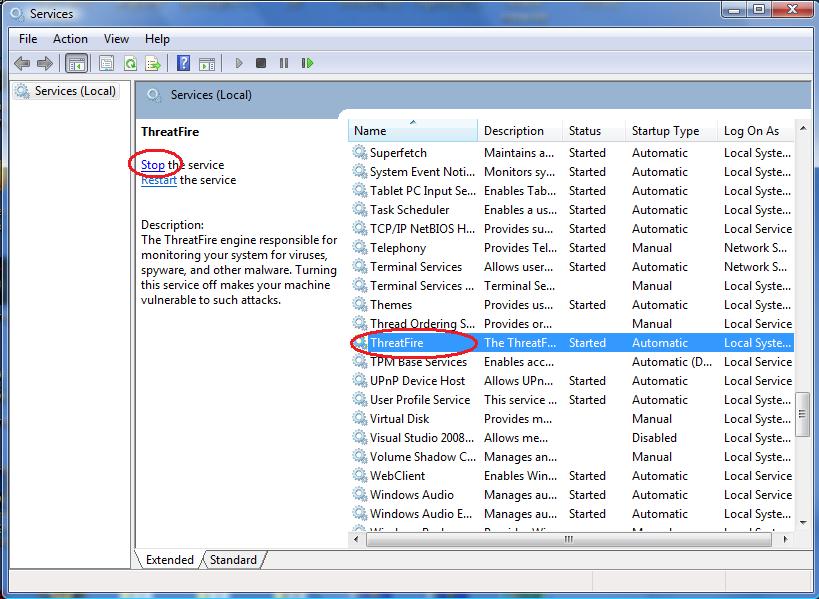Click the Properties toolbar icon
The width and height of the screenshot is (819, 599).
(105, 63)
